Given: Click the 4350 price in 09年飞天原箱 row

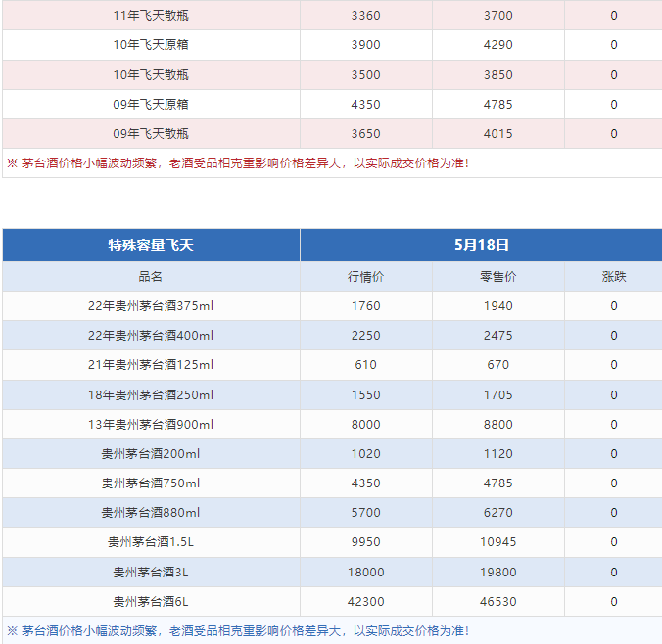Looking at the screenshot, I should 365,105.
